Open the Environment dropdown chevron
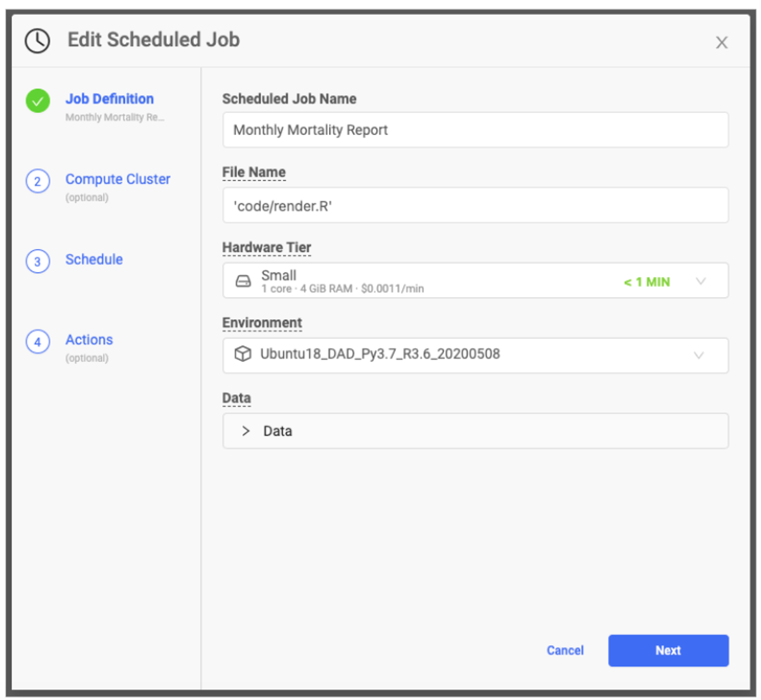 [x=698, y=355]
